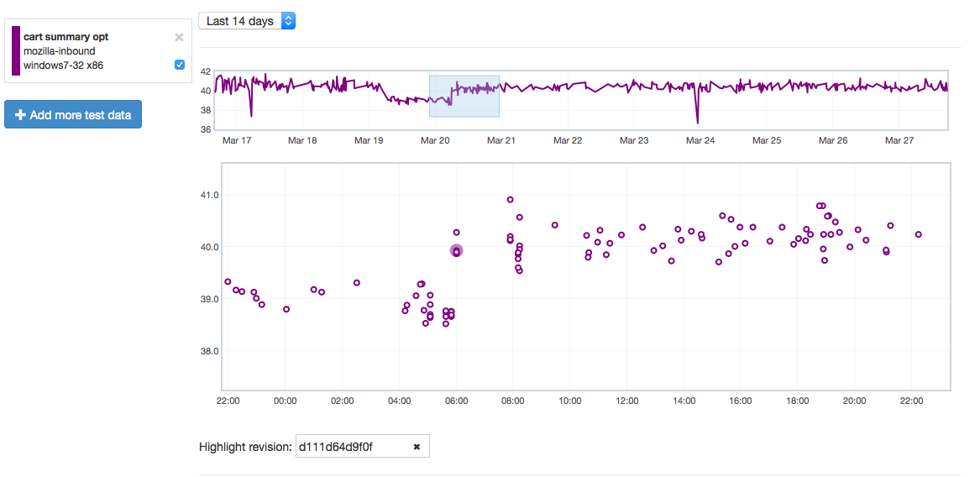Clear the highlight revision field
The height and width of the screenshot is (477, 980).
point(417,447)
